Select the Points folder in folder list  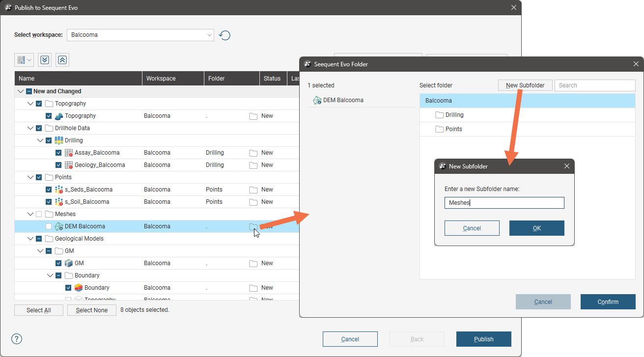pyautogui.click(x=453, y=129)
